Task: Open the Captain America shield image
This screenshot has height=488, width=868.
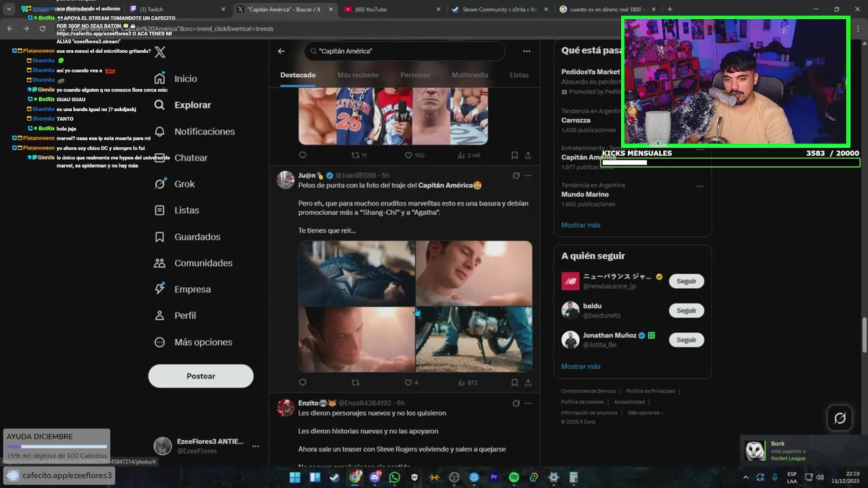Action: tap(357, 273)
